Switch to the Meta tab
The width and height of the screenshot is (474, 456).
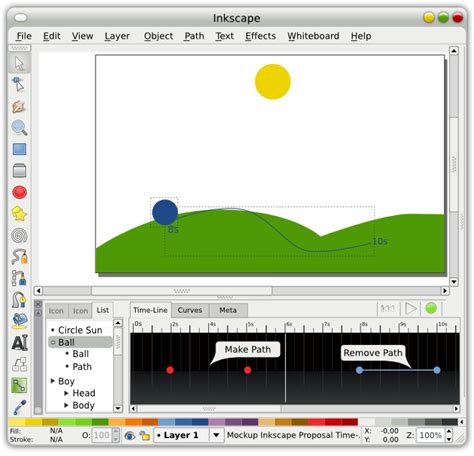pos(228,310)
